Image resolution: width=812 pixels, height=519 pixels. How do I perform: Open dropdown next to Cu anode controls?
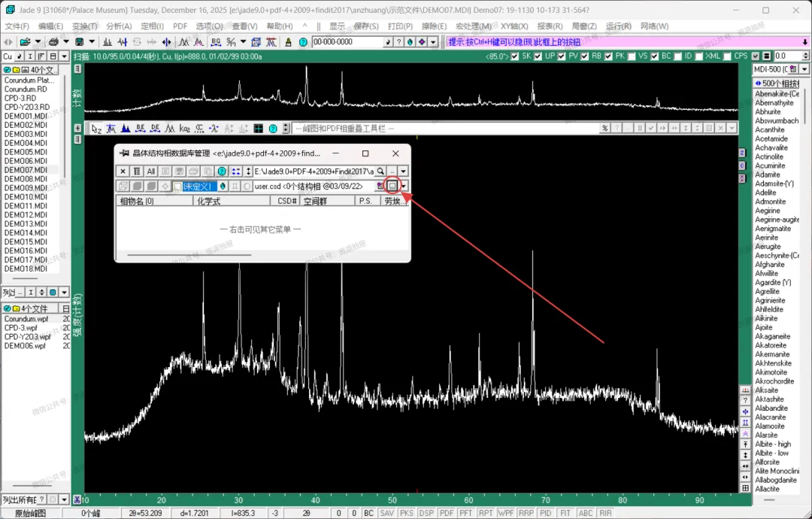click(64, 56)
